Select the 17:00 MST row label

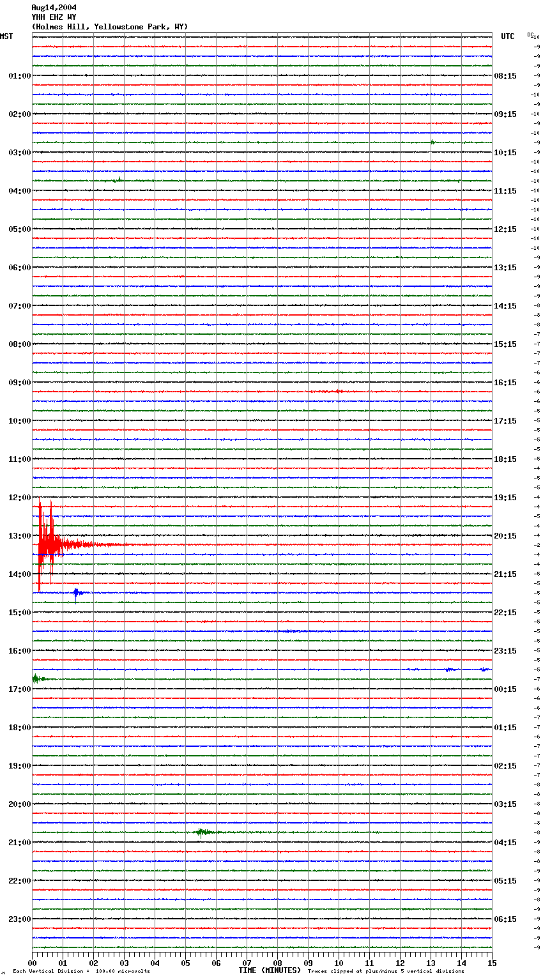click(19, 689)
